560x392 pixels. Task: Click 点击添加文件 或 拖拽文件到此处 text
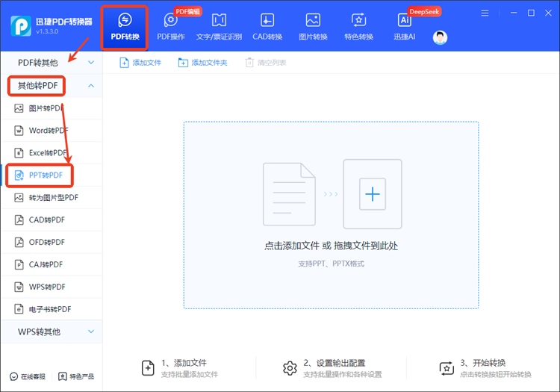pos(331,246)
